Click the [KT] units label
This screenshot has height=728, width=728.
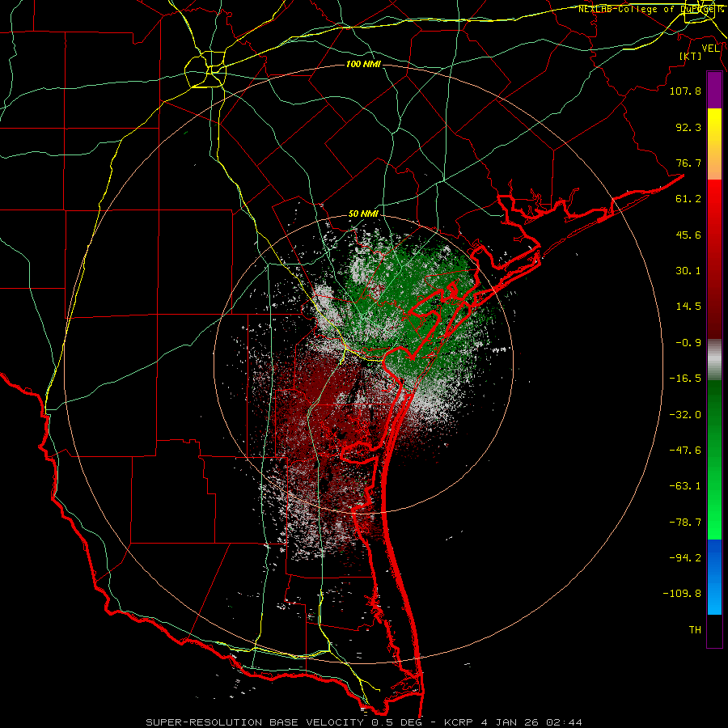point(691,56)
